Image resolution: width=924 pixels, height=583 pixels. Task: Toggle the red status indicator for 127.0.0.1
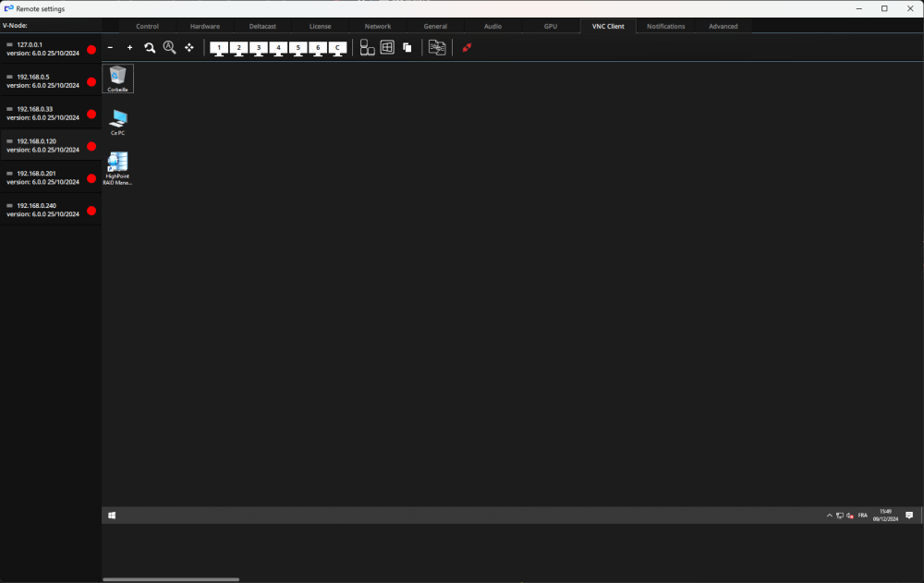[x=90, y=48]
